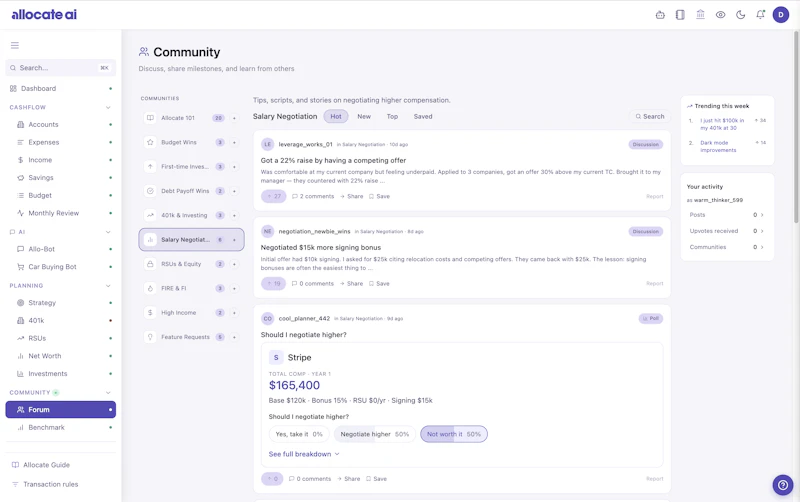Click the sidebar Search field
The height and width of the screenshot is (502, 800).
(61, 68)
